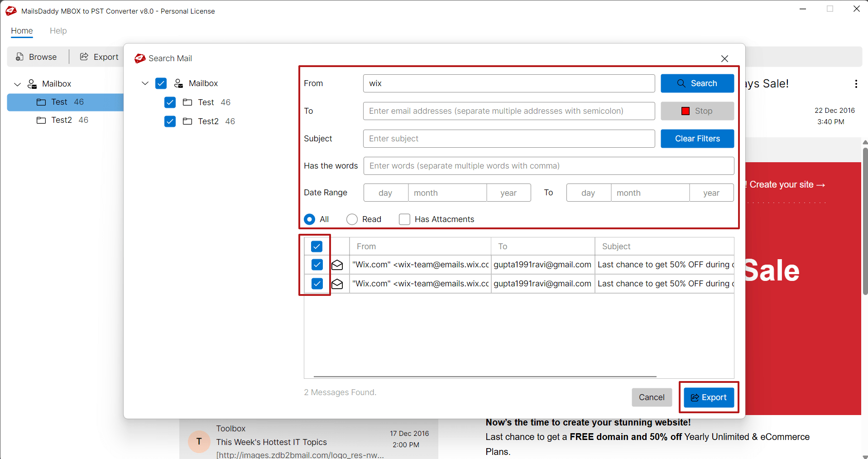Image resolution: width=868 pixels, height=459 pixels.
Task: Open the Help menu tab
Action: 58,31
